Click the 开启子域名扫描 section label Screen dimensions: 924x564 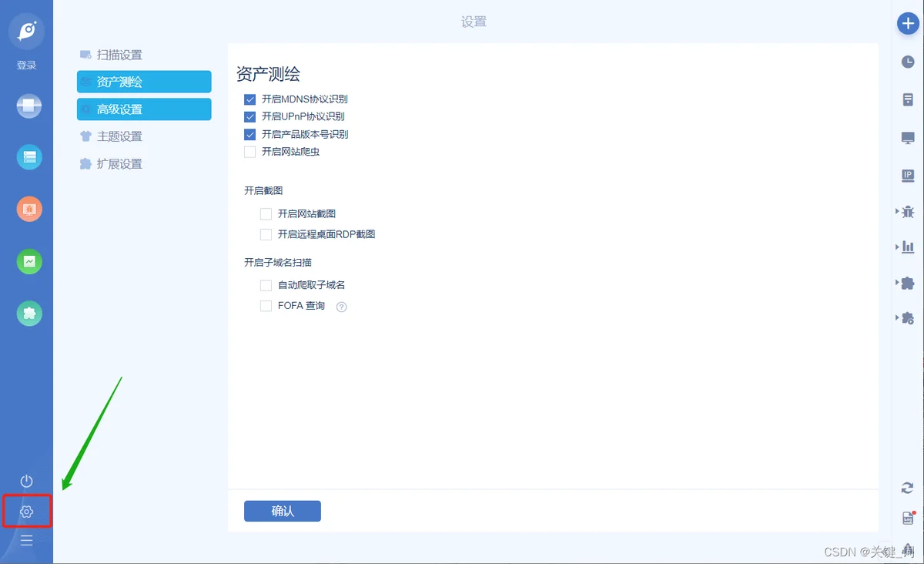278,263
